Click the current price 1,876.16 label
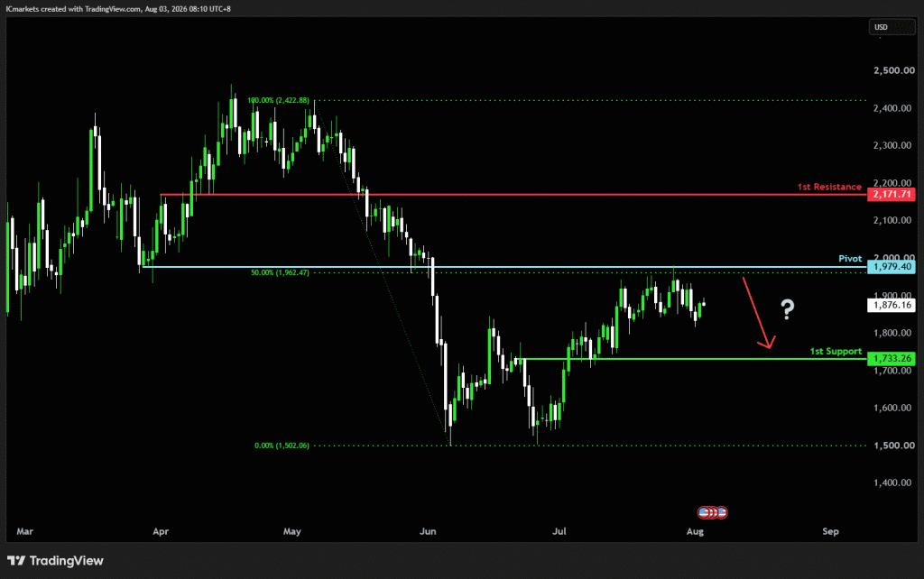 click(892, 305)
